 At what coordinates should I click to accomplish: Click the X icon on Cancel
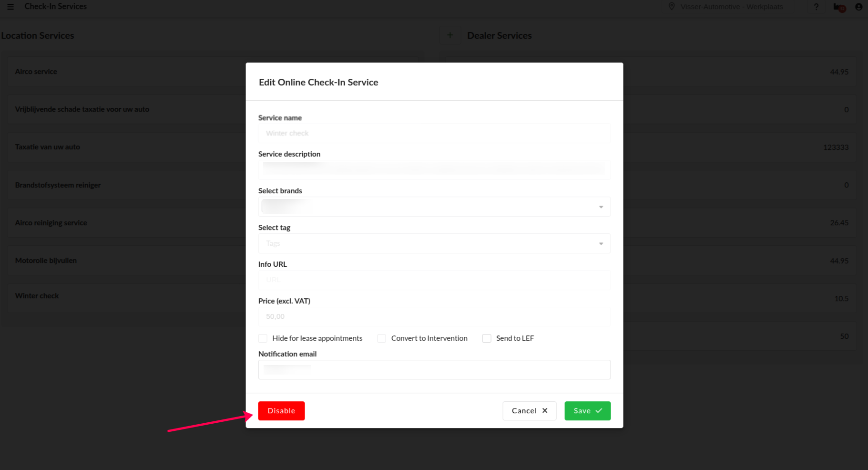545,411
